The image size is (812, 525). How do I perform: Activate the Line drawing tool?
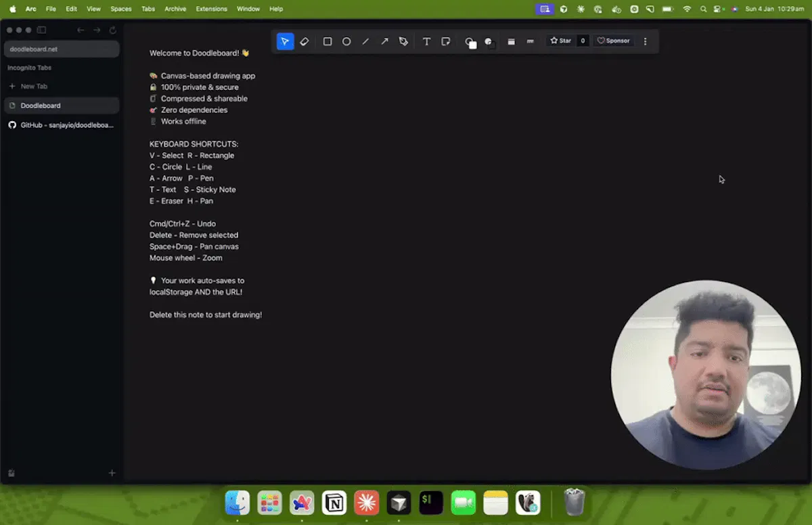365,41
